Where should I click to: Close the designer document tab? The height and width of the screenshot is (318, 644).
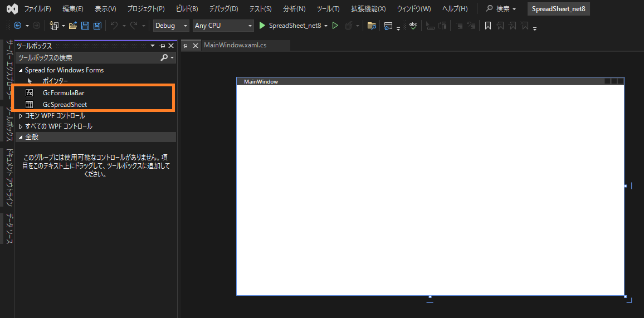(196, 46)
